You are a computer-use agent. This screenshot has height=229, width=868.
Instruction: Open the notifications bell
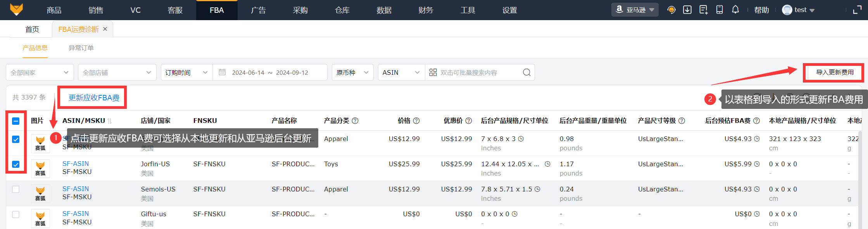click(735, 10)
